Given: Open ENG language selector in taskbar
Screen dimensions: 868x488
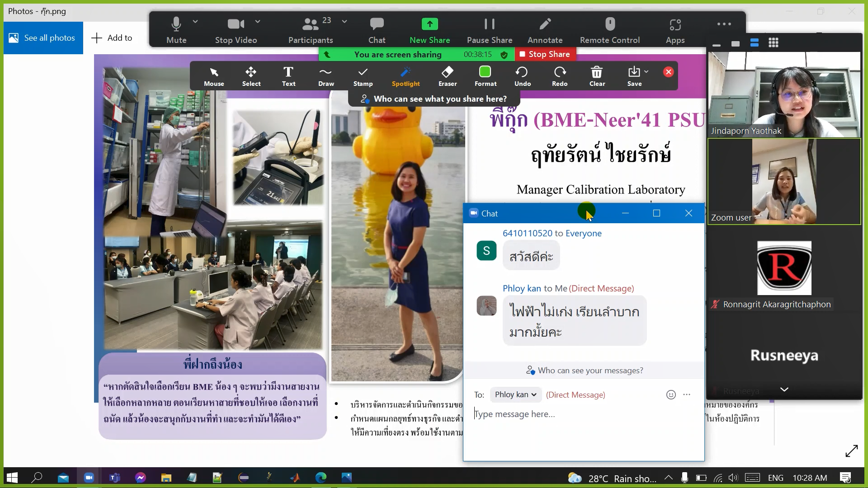Looking at the screenshot, I should point(775,478).
